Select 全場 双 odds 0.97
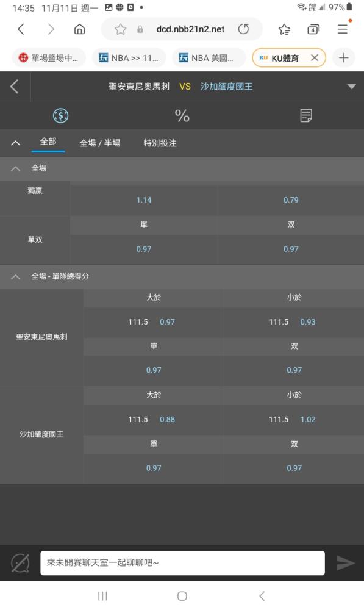The image size is (364, 610). [x=291, y=249]
